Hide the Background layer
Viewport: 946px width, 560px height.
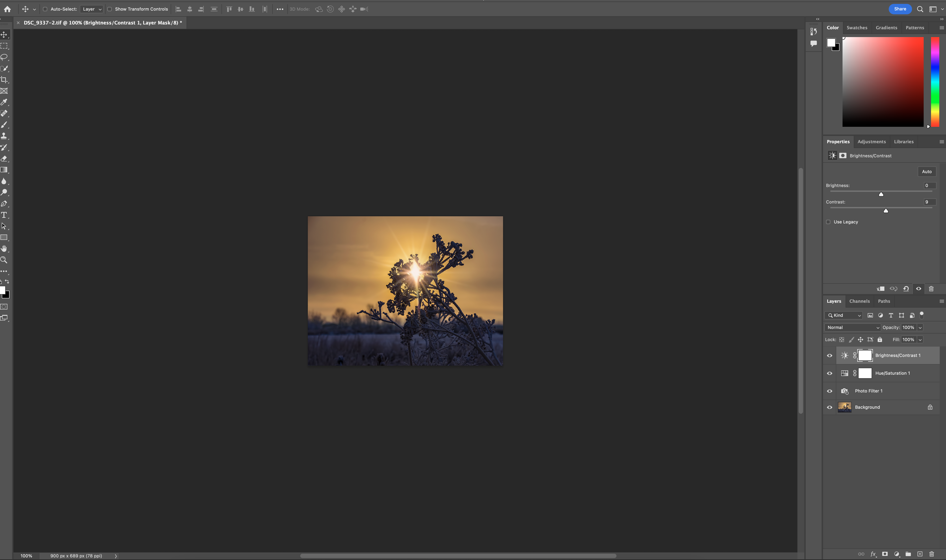829,407
